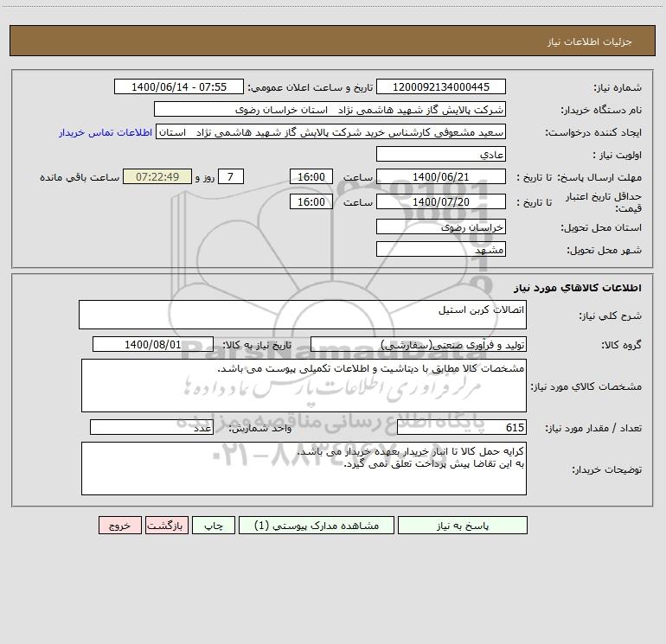Click the delivery city field مشهد

pyautogui.click(x=441, y=249)
